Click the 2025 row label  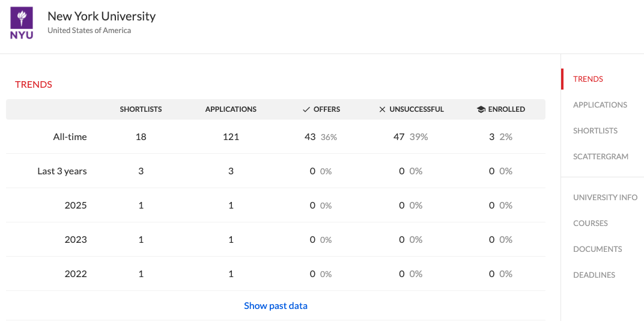pos(76,206)
